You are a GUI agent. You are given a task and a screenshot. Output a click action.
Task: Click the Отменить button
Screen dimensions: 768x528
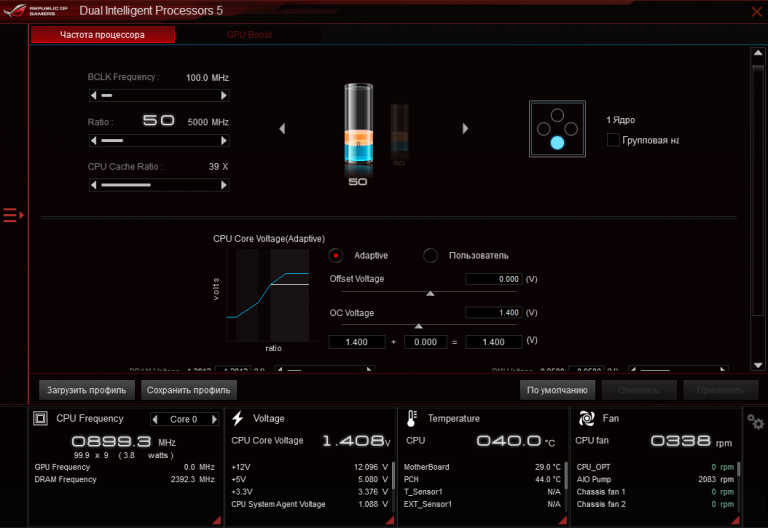(x=639, y=390)
